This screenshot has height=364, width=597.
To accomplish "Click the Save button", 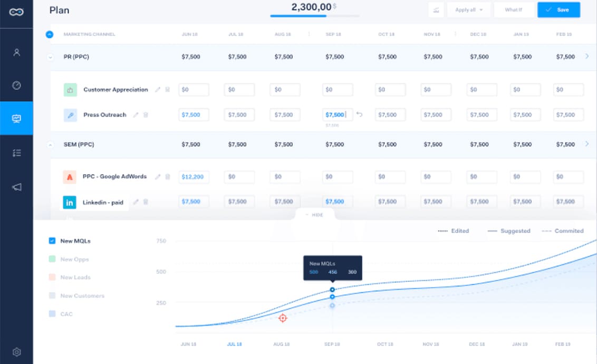I will (559, 10).
